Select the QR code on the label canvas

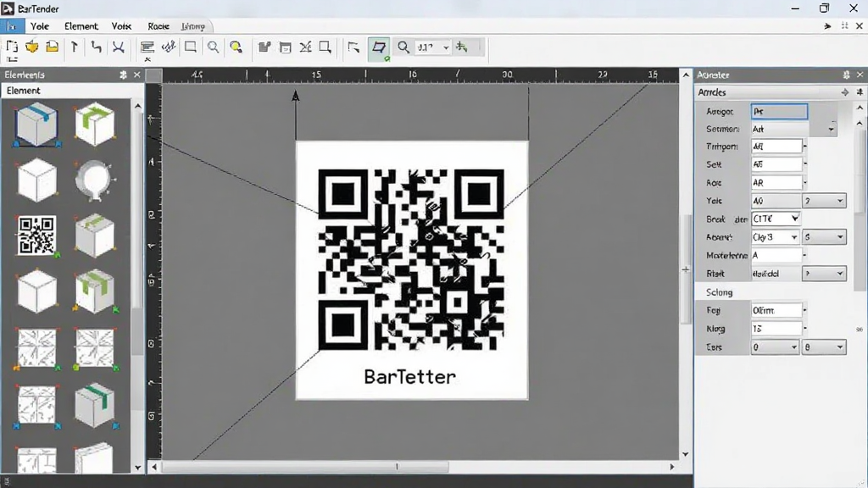click(x=411, y=259)
